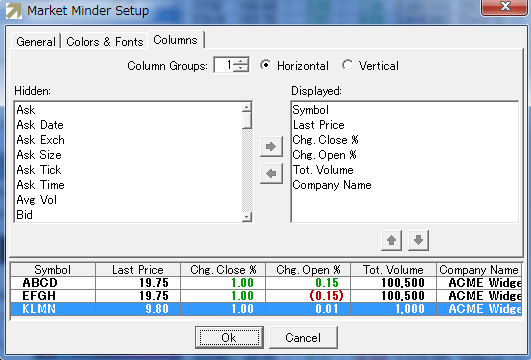Select the Vertical radio button
The height and width of the screenshot is (360, 531).
(347, 65)
